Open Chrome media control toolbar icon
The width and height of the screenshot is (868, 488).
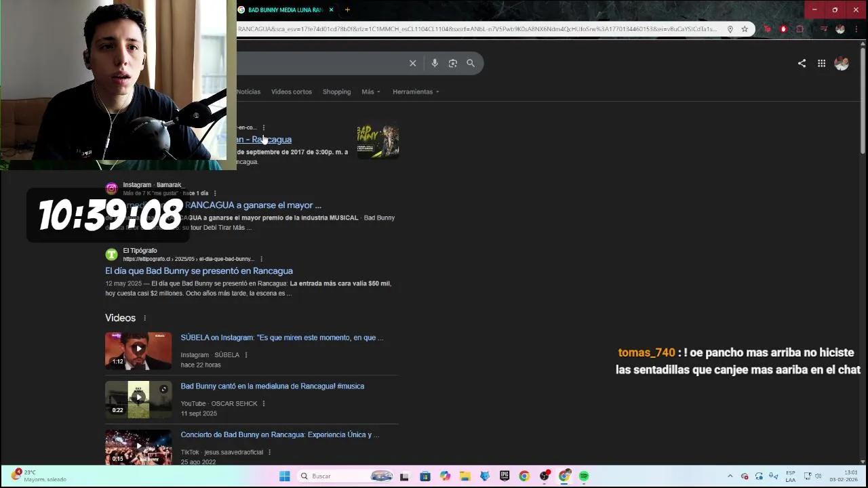click(x=823, y=29)
